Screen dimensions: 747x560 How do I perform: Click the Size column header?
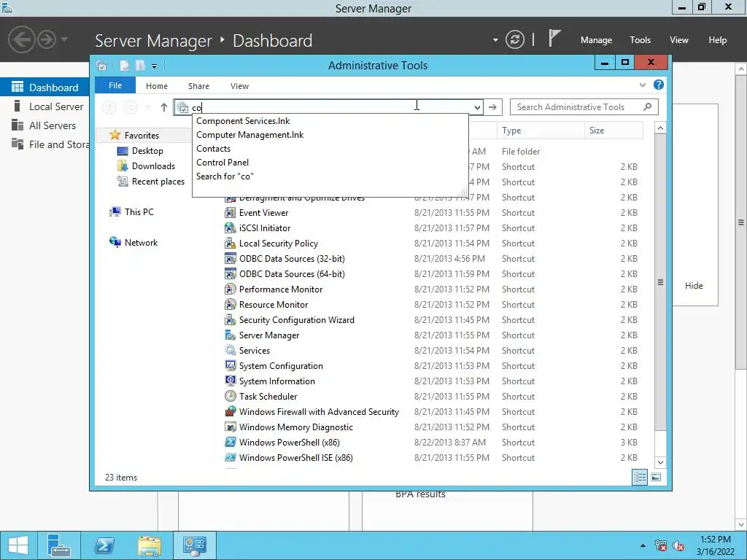pos(614,131)
